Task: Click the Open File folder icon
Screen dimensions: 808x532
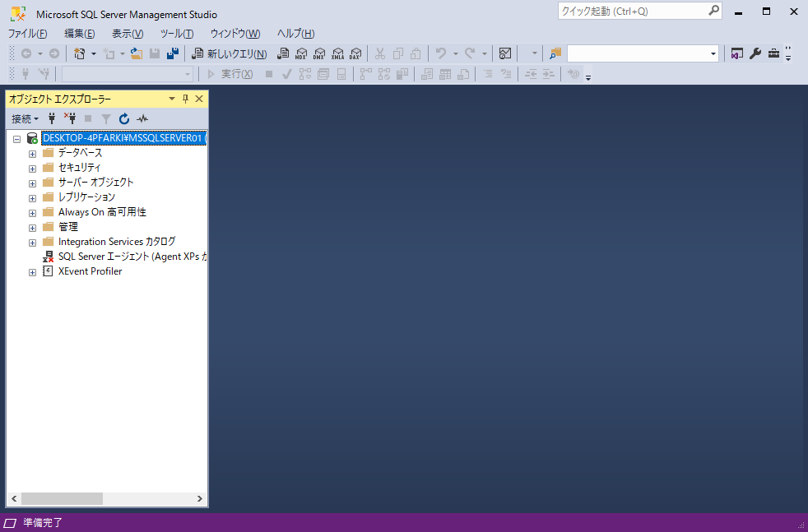Action: coord(136,53)
